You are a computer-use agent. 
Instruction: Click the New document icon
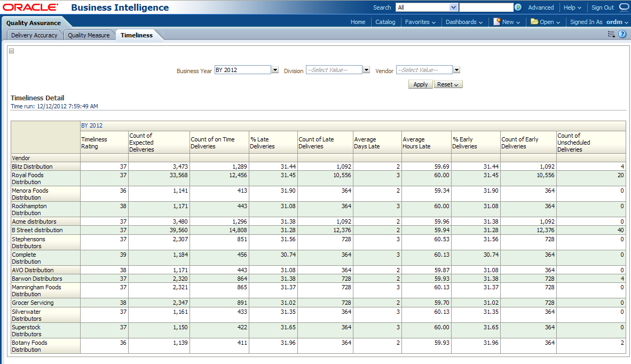[496, 22]
